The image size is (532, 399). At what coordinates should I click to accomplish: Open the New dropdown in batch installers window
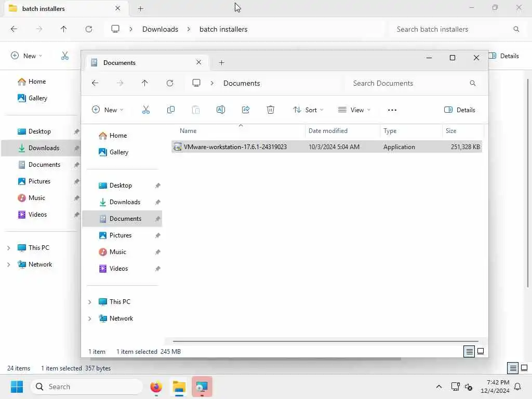click(x=26, y=56)
